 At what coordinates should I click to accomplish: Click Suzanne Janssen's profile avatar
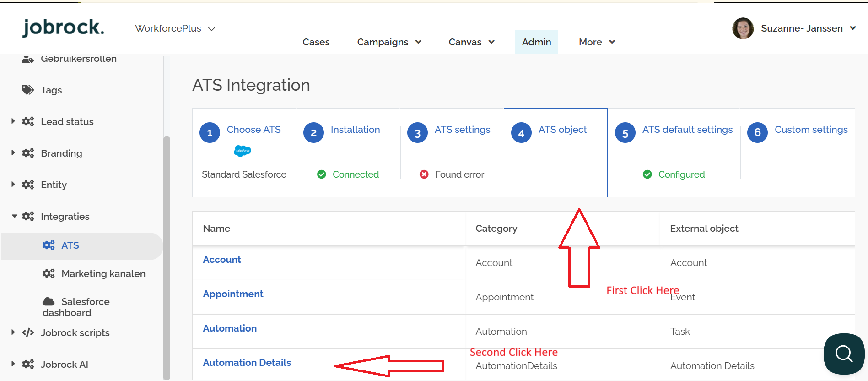(743, 28)
